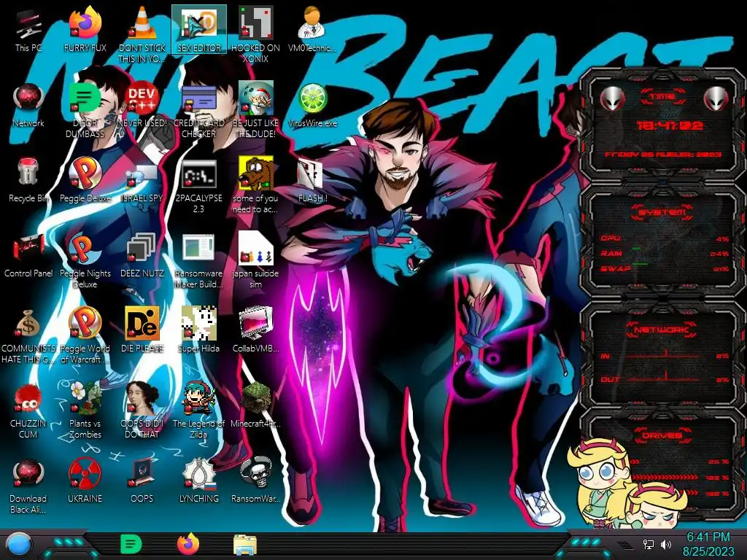
Task: Select the FLASH! desktop icon
Action: coord(312,180)
